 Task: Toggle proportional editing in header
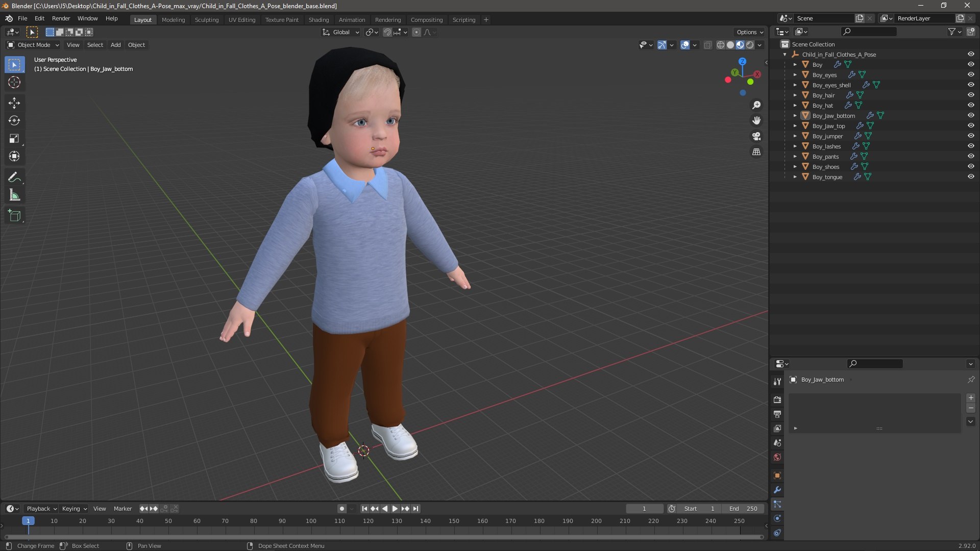(416, 32)
